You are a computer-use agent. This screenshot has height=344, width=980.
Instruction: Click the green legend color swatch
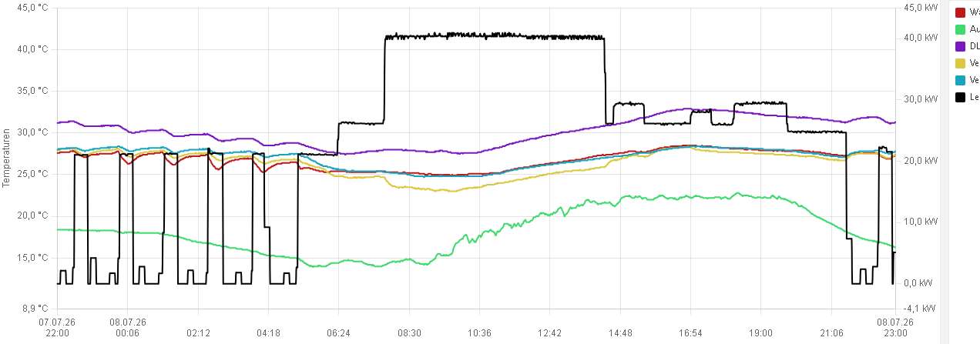pyautogui.click(x=960, y=29)
